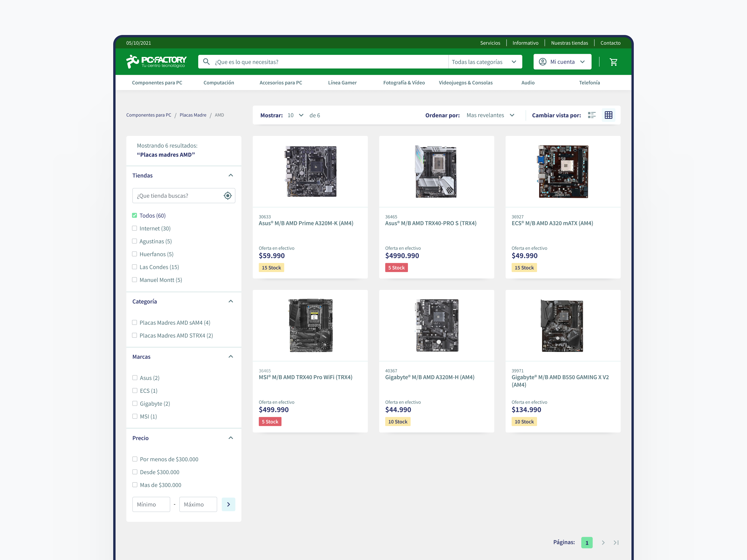This screenshot has width=747, height=560.
Task: Click the Mínimo price field
Action: click(151, 504)
